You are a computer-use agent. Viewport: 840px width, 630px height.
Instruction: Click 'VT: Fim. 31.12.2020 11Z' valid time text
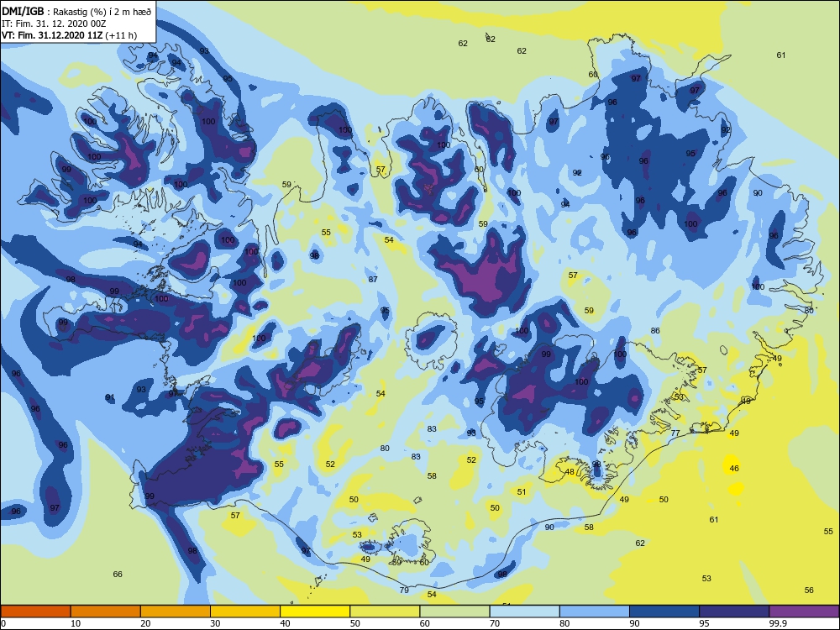[x=52, y=35]
